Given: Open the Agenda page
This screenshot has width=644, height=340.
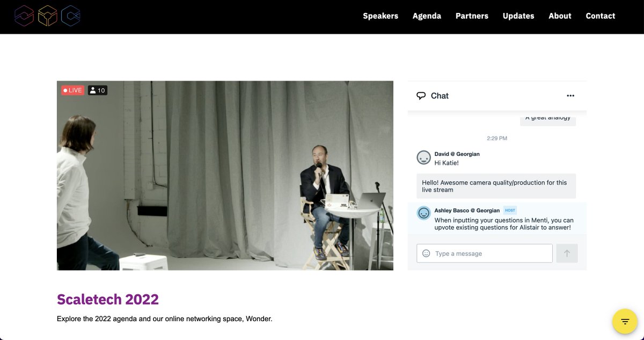Looking at the screenshot, I should 427,16.
